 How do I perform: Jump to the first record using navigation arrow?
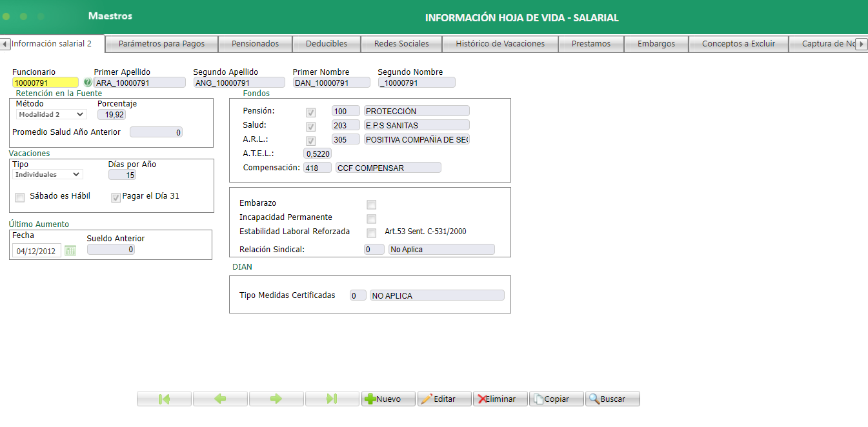(x=164, y=398)
